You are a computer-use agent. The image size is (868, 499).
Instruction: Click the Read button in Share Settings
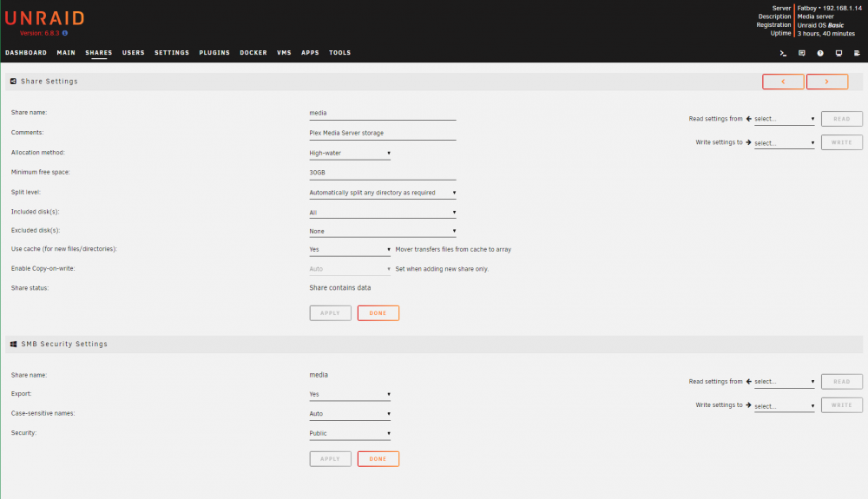(841, 119)
